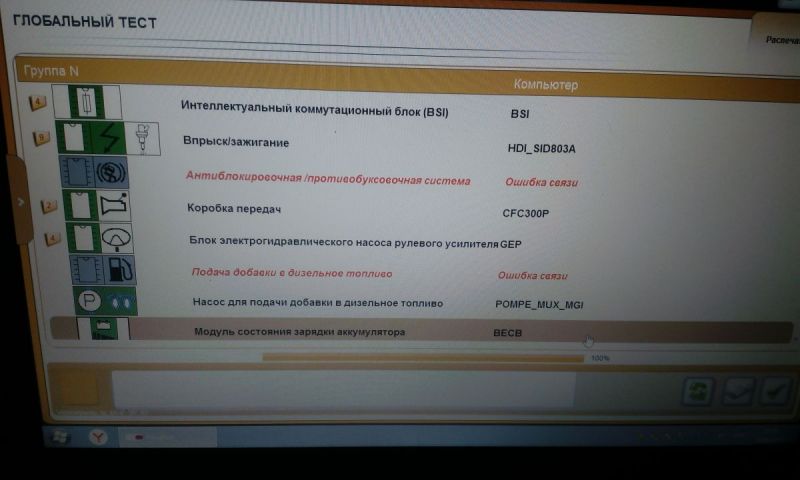Viewport: 800px width, 480px height.
Task: Open the Распечатать tab at top right
Action: click(780, 40)
